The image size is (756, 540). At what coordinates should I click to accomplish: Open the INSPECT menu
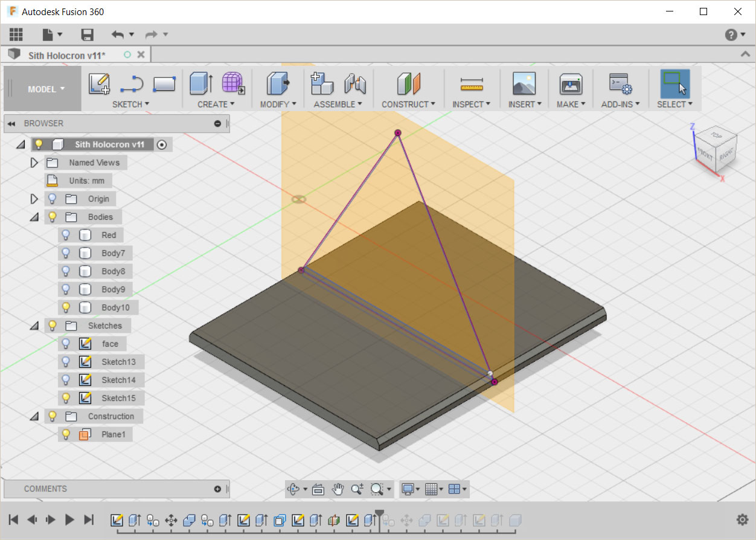[x=471, y=104]
